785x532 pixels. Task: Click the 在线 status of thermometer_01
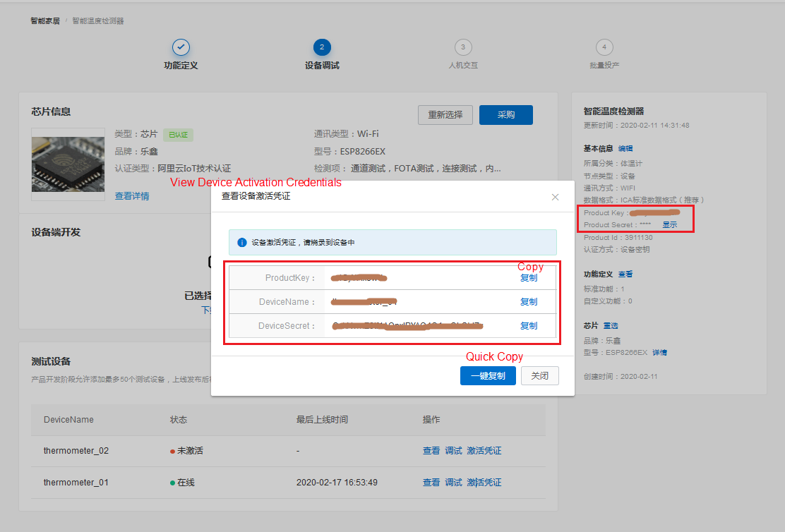coord(182,483)
